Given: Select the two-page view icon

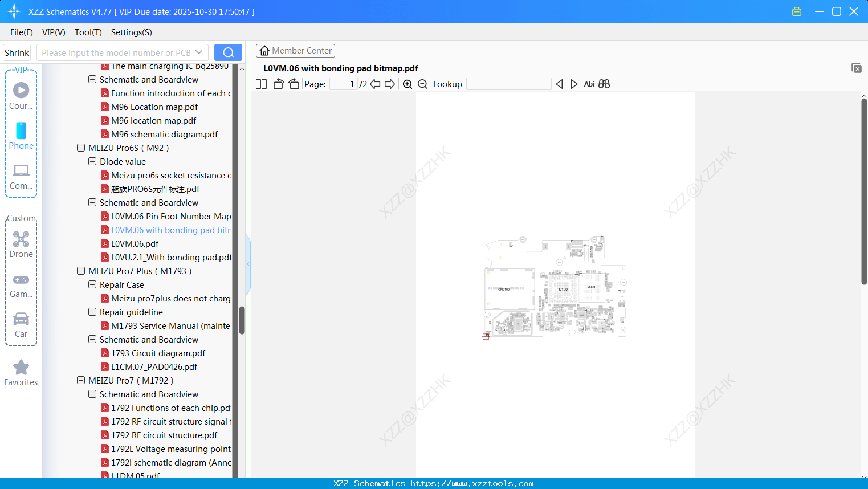Looking at the screenshot, I should click(261, 84).
